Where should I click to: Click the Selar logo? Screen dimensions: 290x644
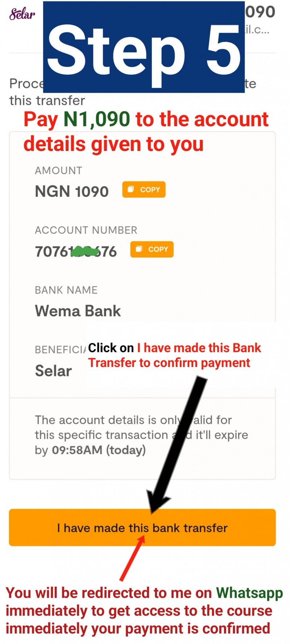[22, 14]
